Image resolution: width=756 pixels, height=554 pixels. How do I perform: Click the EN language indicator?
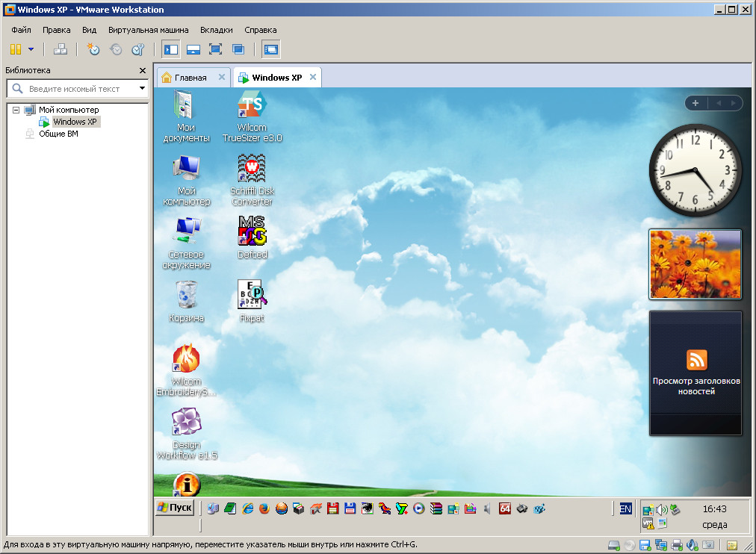coord(625,508)
